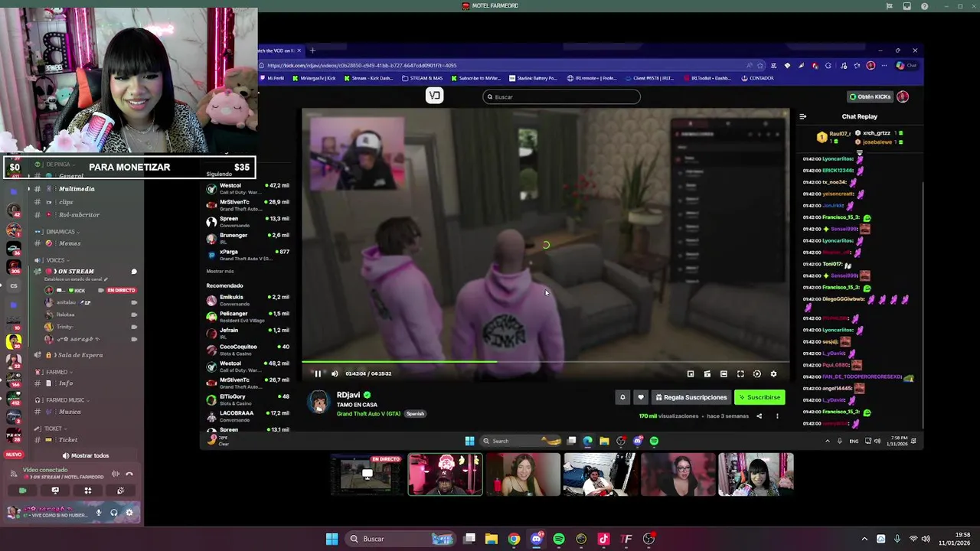Open the video player settings gear

[x=773, y=373]
